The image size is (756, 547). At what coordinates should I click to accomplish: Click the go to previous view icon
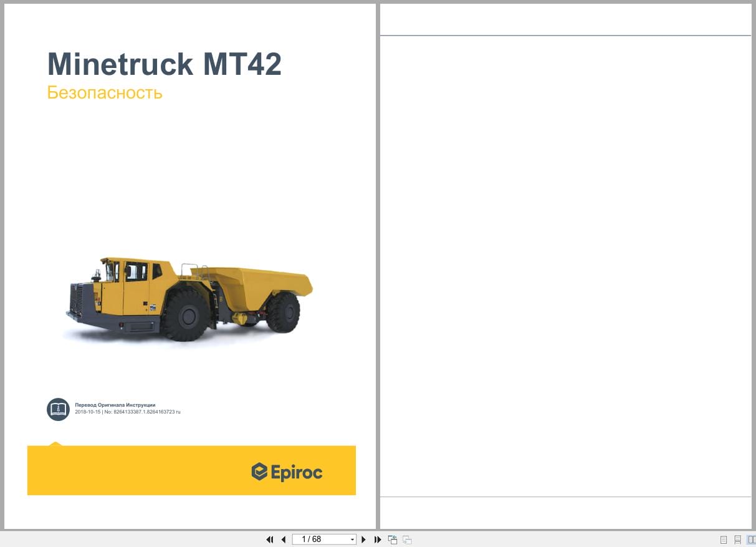tap(393, 540)
